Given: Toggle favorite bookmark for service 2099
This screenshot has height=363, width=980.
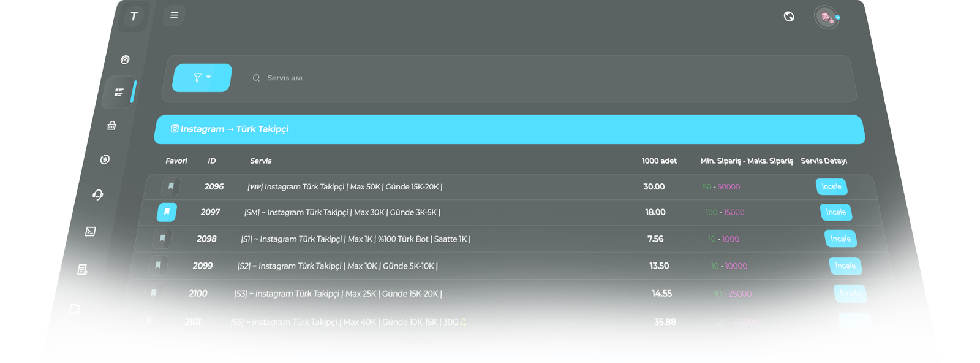Looking at the screenshot, I should (x=158, y=266).
